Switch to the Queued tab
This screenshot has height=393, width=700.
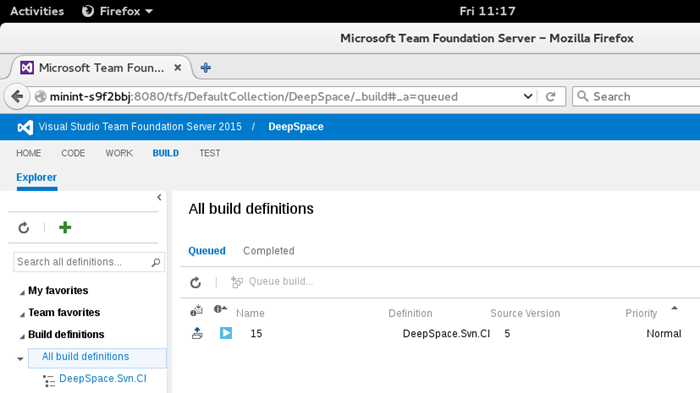pyautogui.click(x=207, y=251)
